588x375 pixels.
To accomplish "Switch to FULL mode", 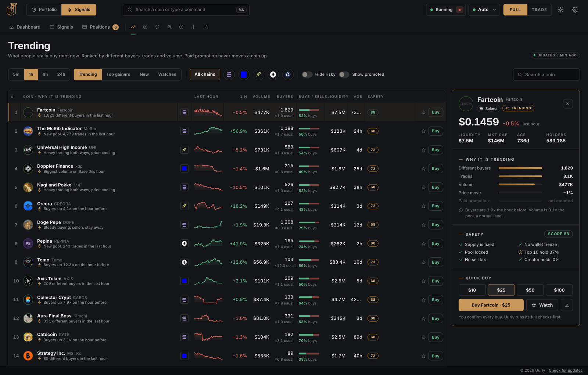I will tap(515, 10).
